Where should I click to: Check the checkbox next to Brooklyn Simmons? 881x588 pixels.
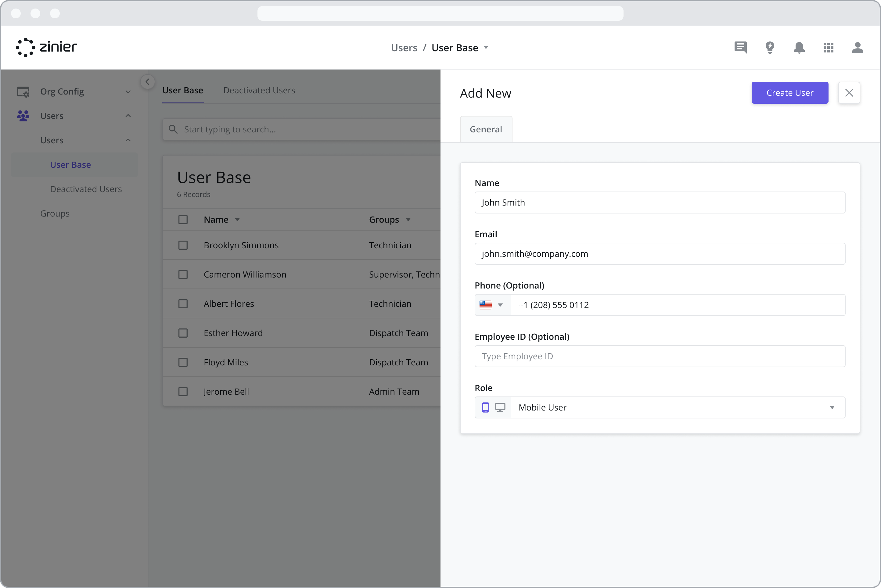pos(183,245)
